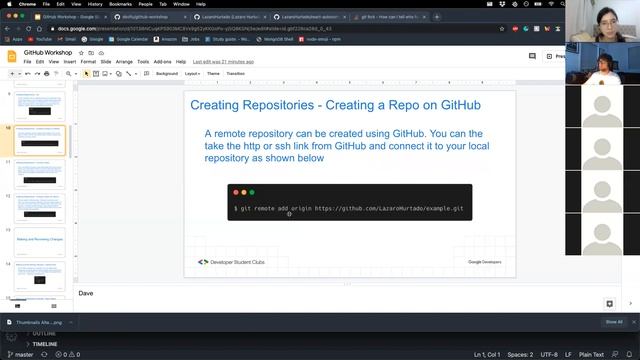Viewport: 640px width, 360px height.
Task: Open the Insert menu in Slides
Action: 70,62
